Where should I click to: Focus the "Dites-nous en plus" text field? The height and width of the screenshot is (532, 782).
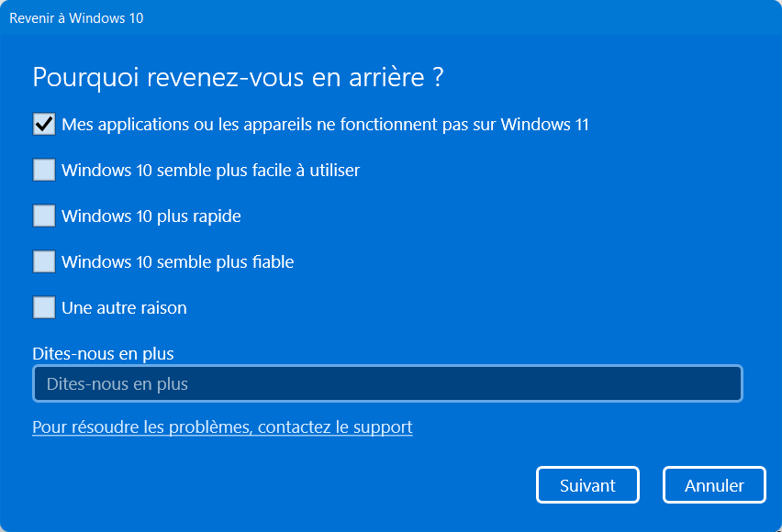[387, 383]
